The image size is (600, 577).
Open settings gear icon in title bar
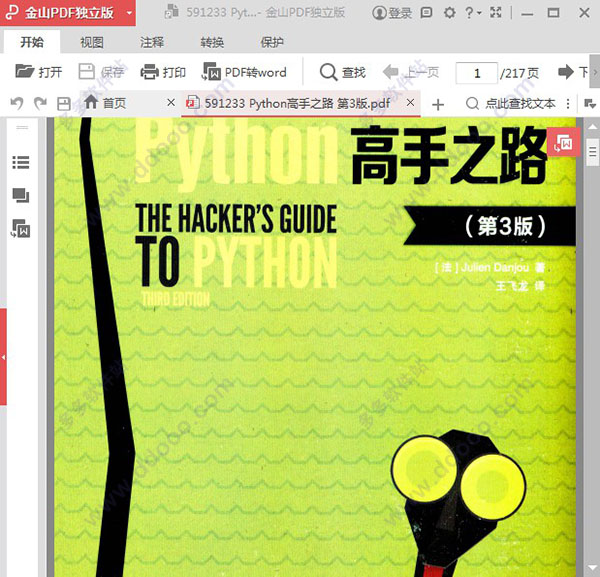pyautogui.click(x=449, y=13)
